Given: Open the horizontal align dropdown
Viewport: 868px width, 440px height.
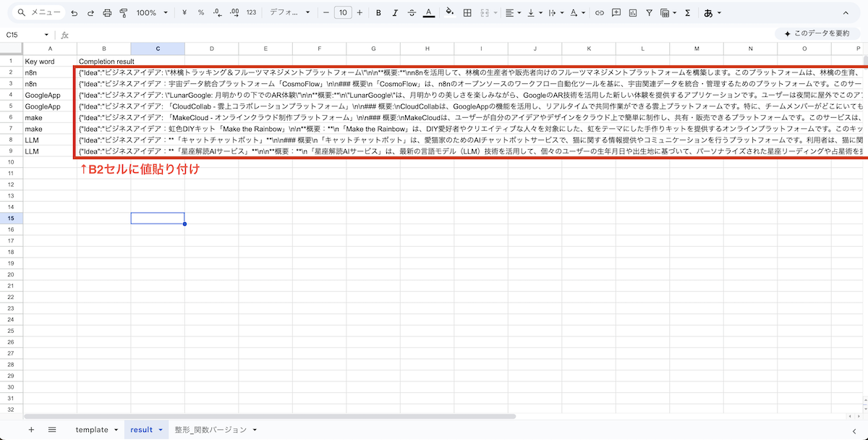Looking at the screenshot, I should pyautogui.click(x=513, y=13).
